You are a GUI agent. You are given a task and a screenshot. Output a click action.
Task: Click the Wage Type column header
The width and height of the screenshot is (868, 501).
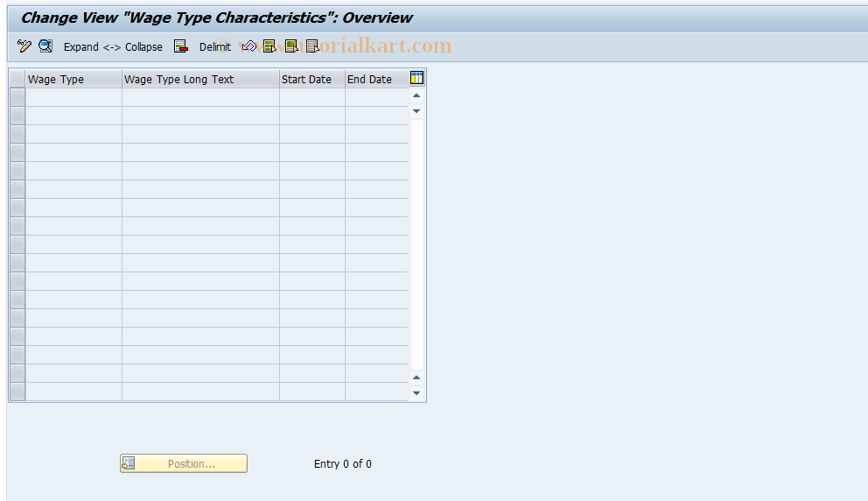click(73, 79)
